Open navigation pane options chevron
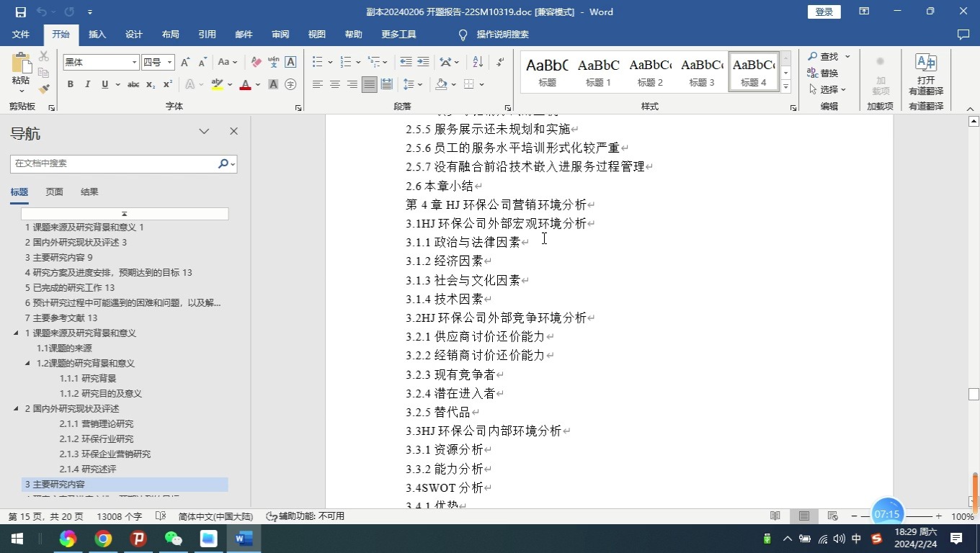This screenshot has height=553, width=980. [x=204, y=131]
